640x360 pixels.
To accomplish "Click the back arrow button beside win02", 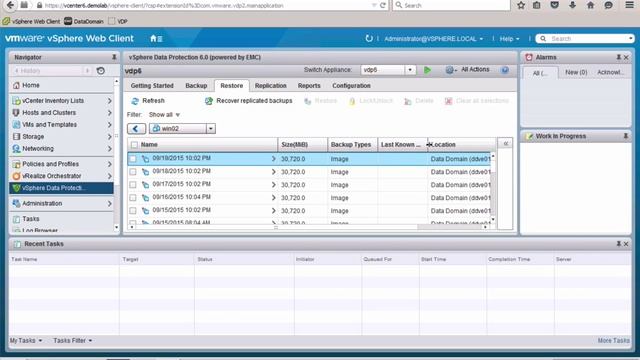I will 136,129.
